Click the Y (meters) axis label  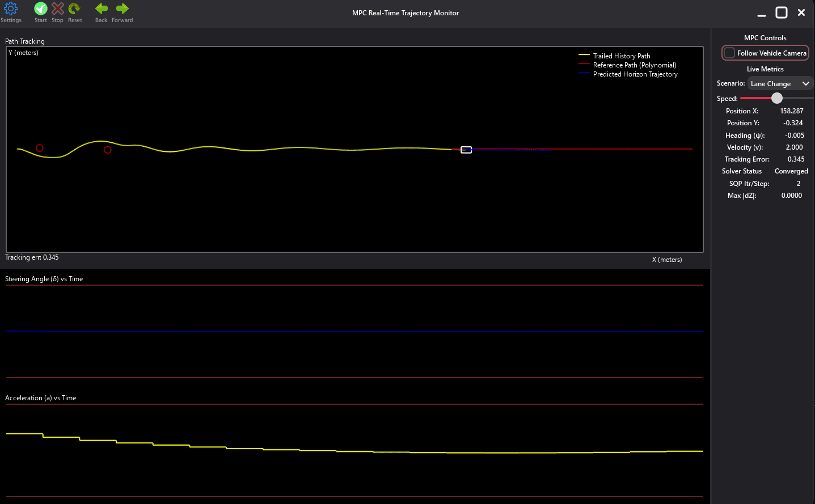coord(23,53)
